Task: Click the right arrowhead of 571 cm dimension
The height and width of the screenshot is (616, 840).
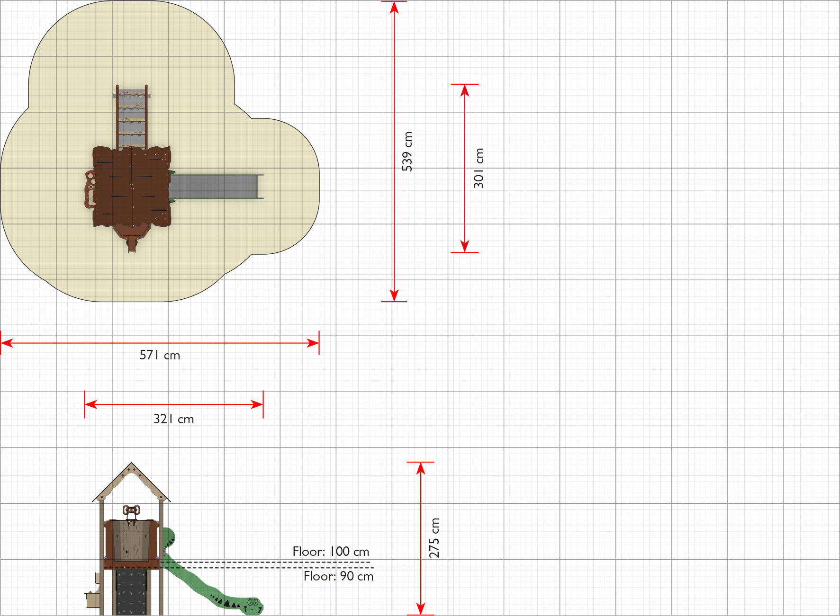Action: coord(313,343)
